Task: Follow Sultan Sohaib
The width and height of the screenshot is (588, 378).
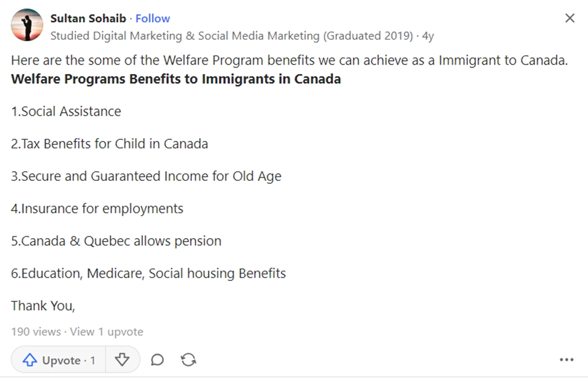Action: pos(153,18)
